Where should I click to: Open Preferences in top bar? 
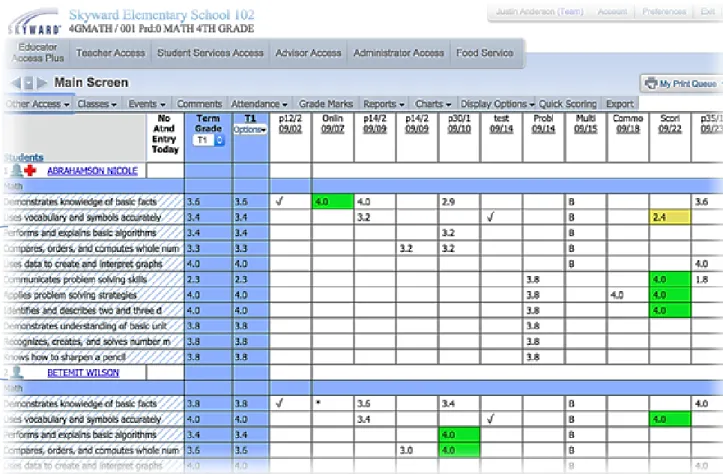[664, 12]
